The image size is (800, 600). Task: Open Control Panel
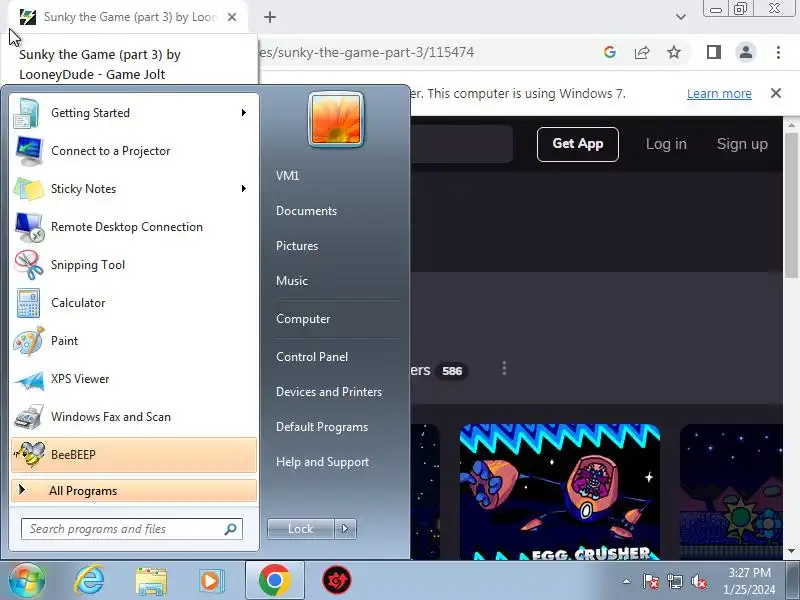tap(312, 357)
